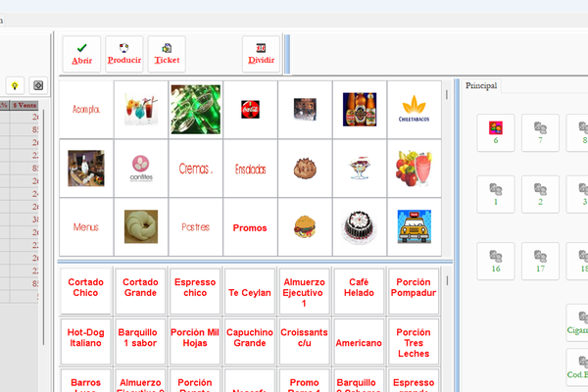The width and height of the screenshot is (588, 392).
Task: Click the product grid scrollbar
Action: coord(447,280)
